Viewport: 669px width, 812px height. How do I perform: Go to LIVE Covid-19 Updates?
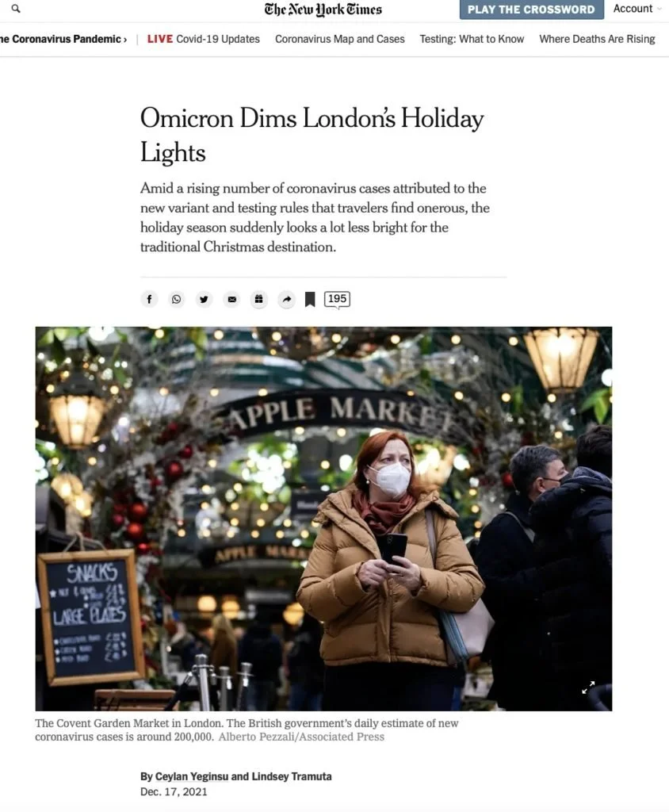tap(204, 39)
